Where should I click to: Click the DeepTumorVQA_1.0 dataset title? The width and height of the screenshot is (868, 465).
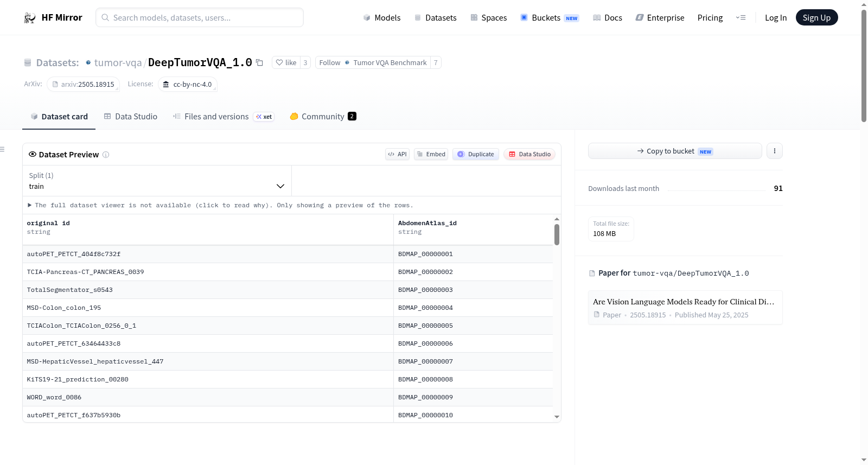(x=200, y=62)
